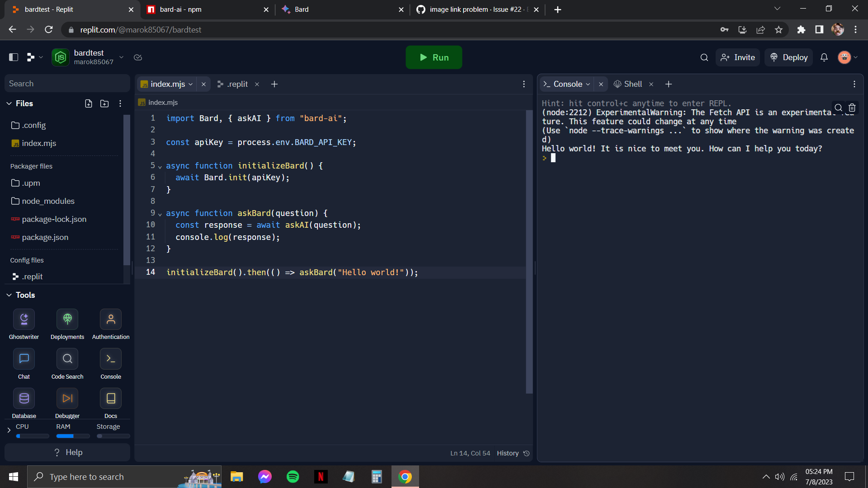Screen dimensions: 868x488
Task: Switch to the Shell tab
Action: (x=632, y=84)
